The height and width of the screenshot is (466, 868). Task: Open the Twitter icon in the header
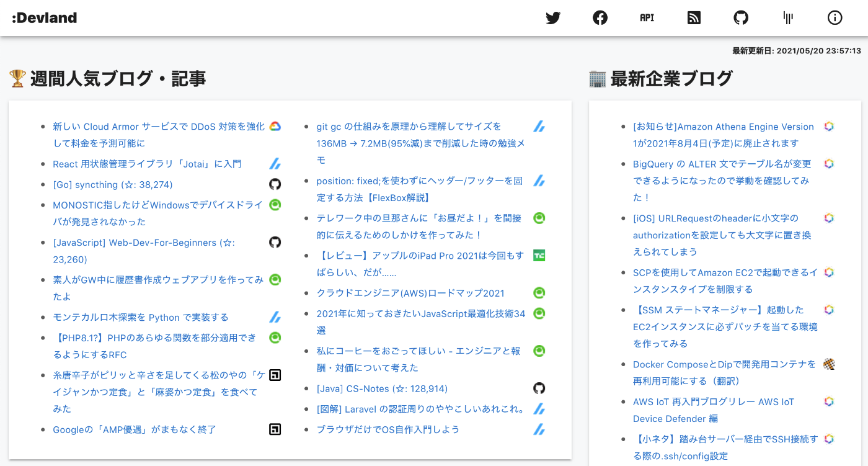point(553,18)
